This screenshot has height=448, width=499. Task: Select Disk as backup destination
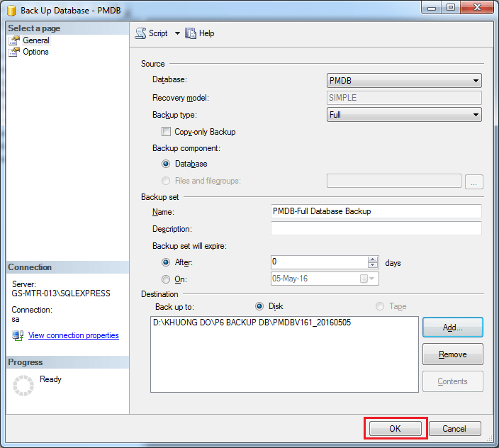[x=259, y=306]
